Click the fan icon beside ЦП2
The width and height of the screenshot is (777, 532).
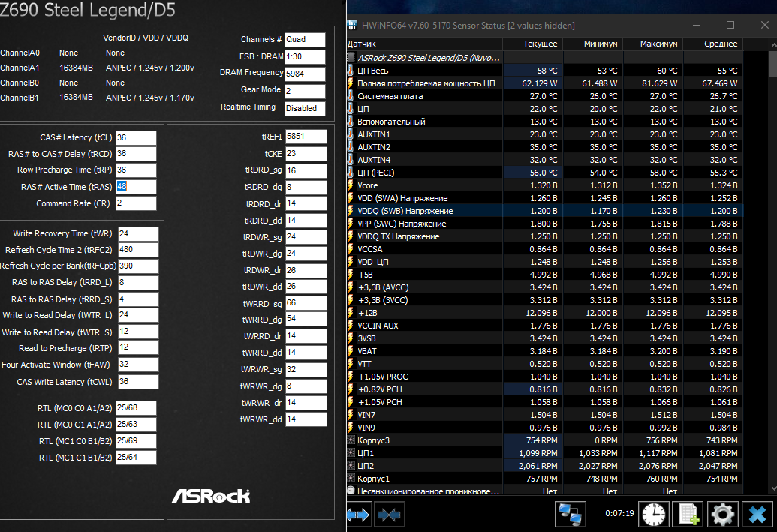pyautogui.click(x=351, y=466)
